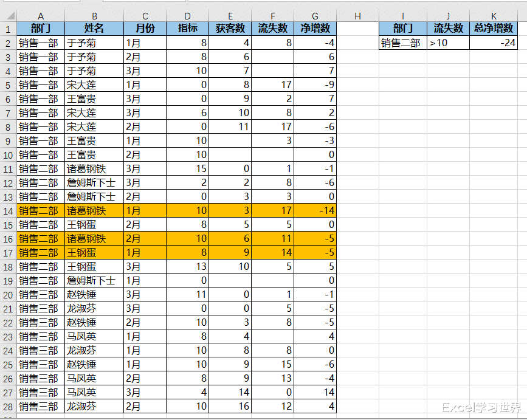Image resolution: width=527 pixels, height=420 pixels.
Task: Click 詹姆斯下士 in row 12
Action: click(x=94, y=183)
